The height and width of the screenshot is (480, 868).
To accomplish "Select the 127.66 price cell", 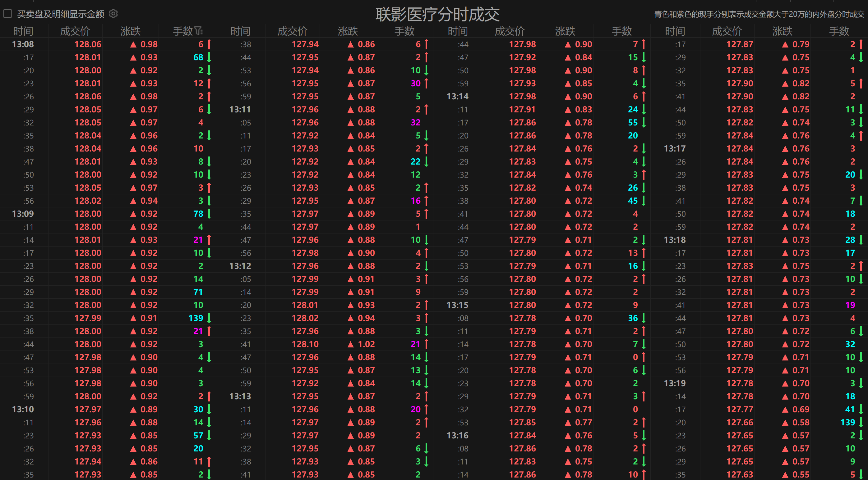I will (x=739, y=423).
